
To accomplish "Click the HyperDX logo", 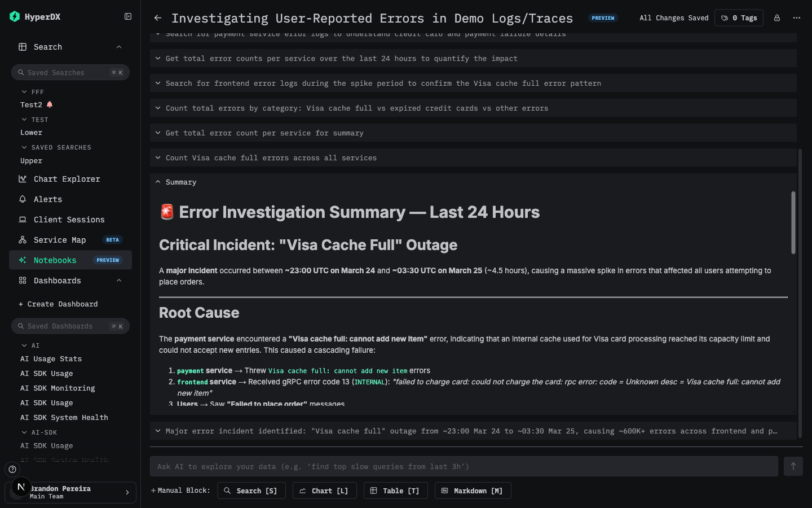I will [39, 16].
